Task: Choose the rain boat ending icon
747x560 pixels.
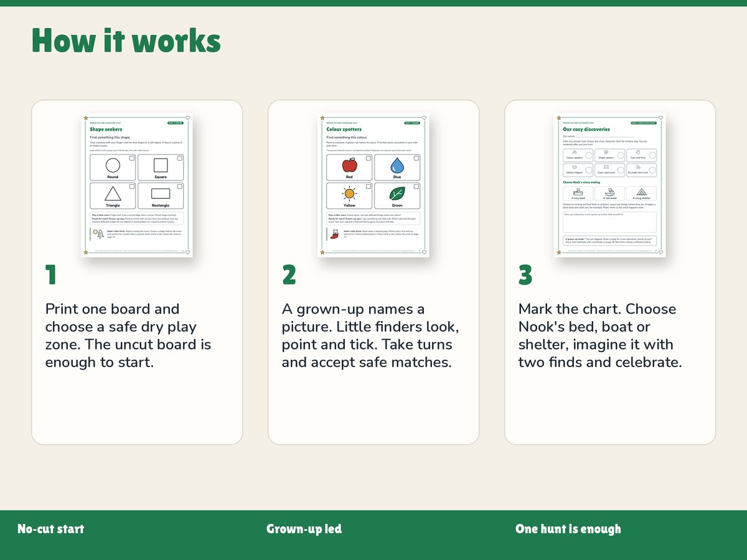Action: point(609,192)
